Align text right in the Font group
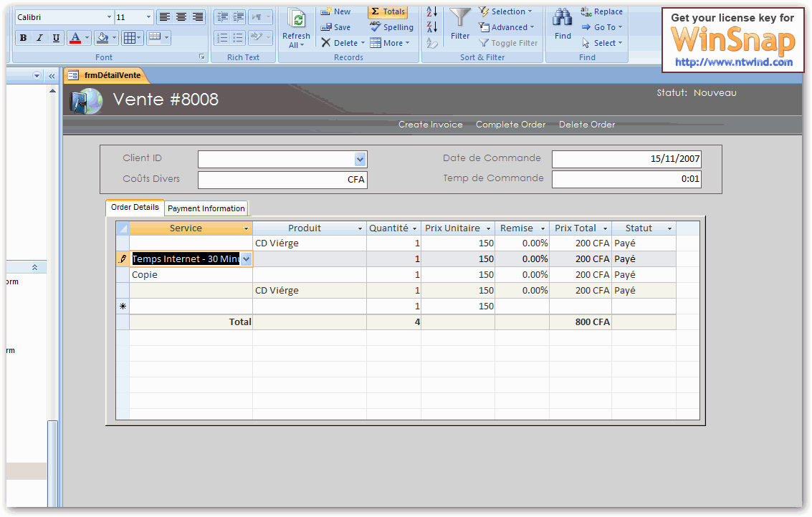The width and height of the screenshot is (812, 517). (x=198, y=17)
